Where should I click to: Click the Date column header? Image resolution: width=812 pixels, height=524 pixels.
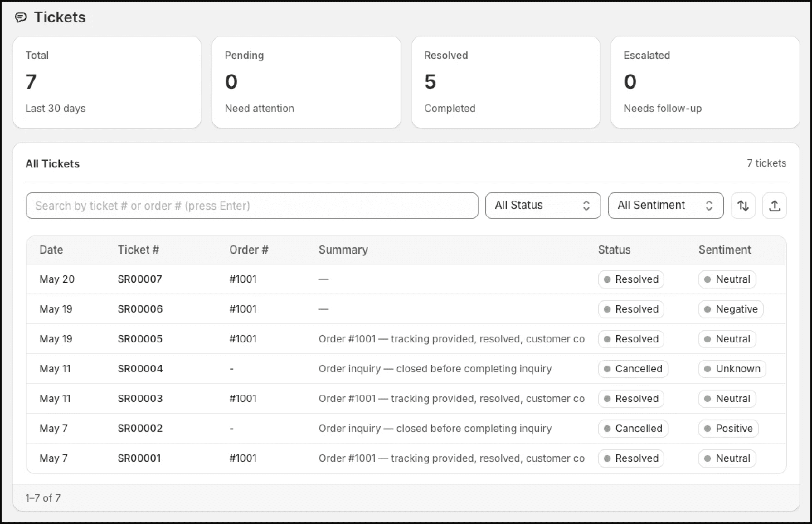(51, 250)
